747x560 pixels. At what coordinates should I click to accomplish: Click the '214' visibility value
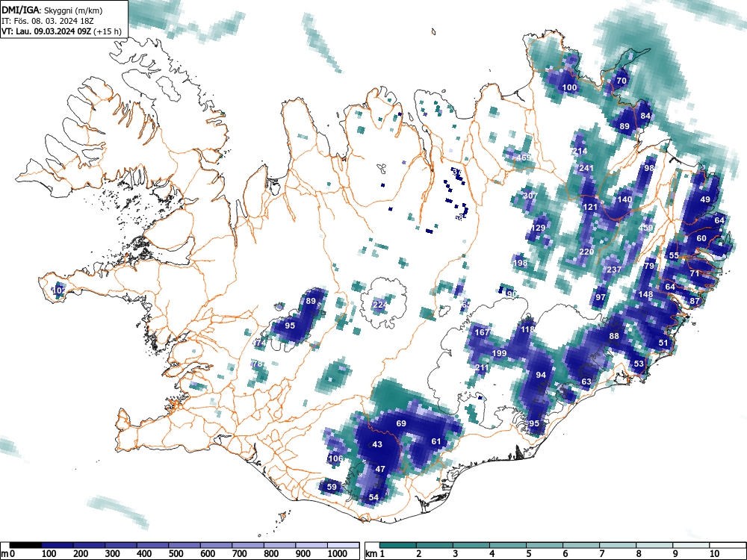point(580,151)
